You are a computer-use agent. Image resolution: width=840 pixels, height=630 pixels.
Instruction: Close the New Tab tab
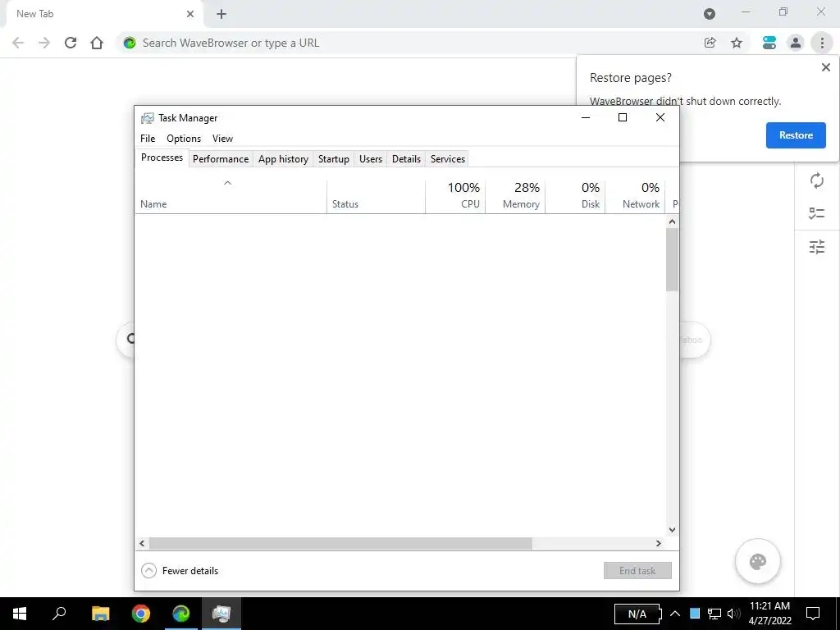[190, 14]
